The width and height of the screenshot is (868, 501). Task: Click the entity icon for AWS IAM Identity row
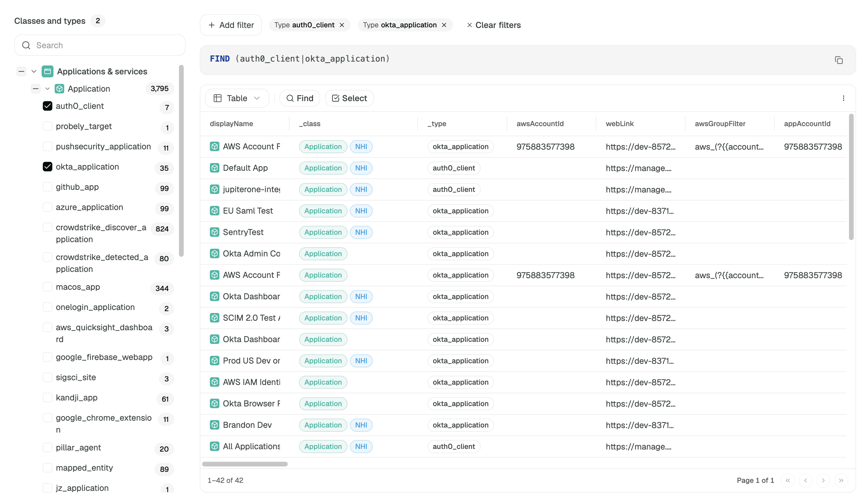click(215, 382)
